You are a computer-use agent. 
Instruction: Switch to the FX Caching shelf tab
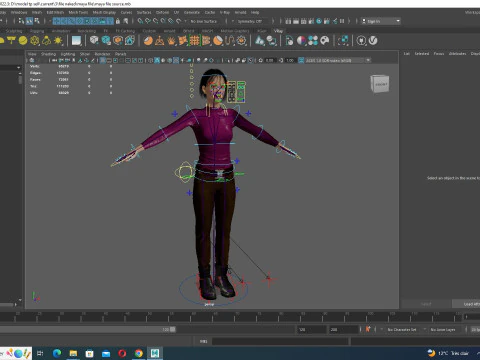[125, 31]
